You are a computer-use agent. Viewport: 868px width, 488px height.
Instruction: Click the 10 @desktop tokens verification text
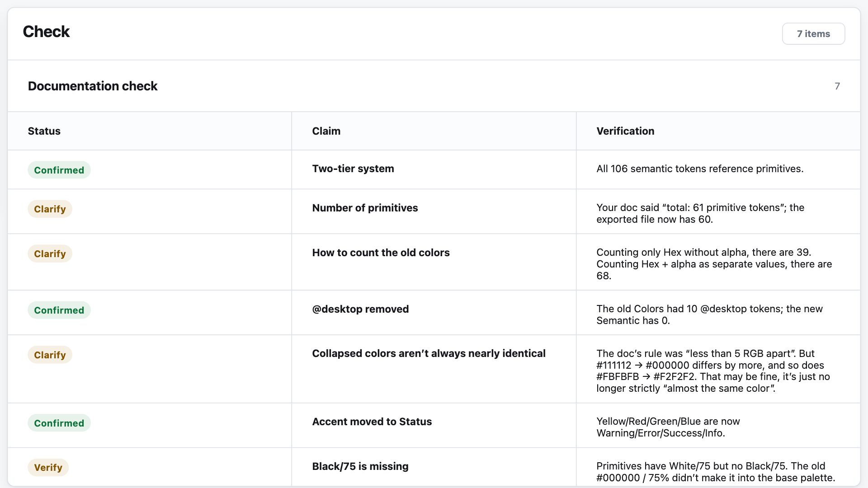pos(709,314)
